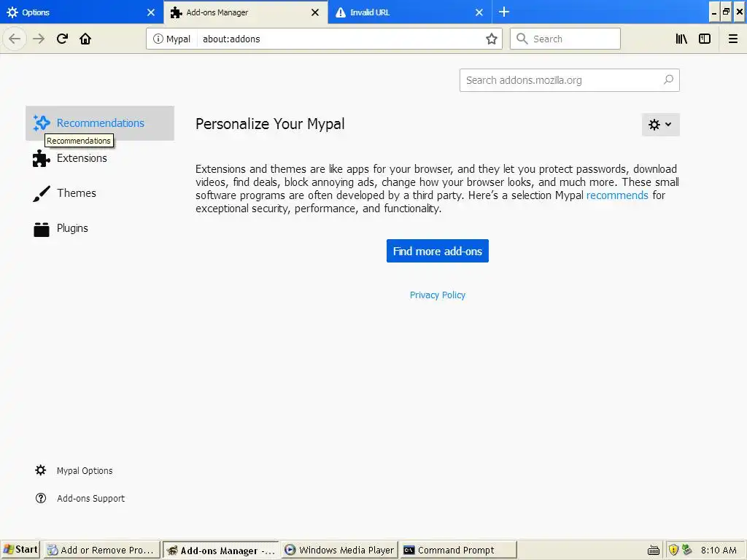Open Add-ons Support link
Image resolution: width=747 pixels, height=560 pixels.
90,498
